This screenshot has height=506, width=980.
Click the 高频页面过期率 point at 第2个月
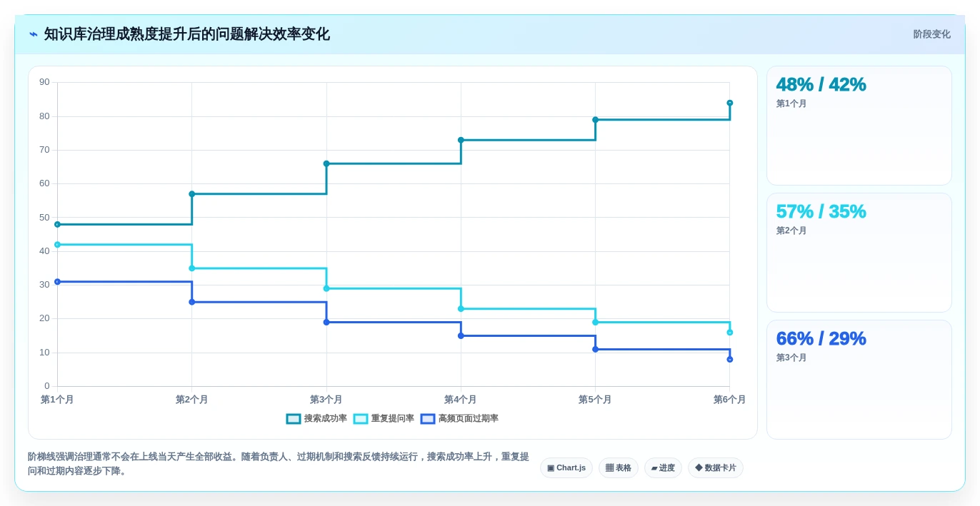point(192,302)
